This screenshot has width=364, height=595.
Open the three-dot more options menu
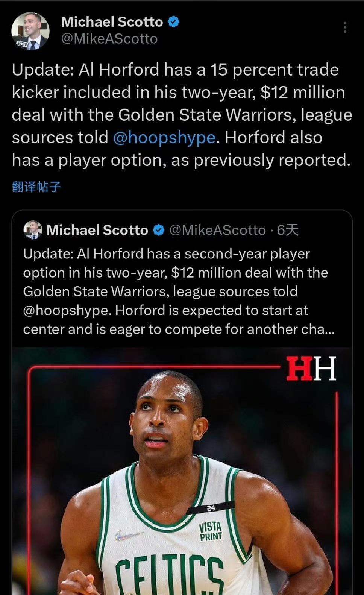[345, 27]
